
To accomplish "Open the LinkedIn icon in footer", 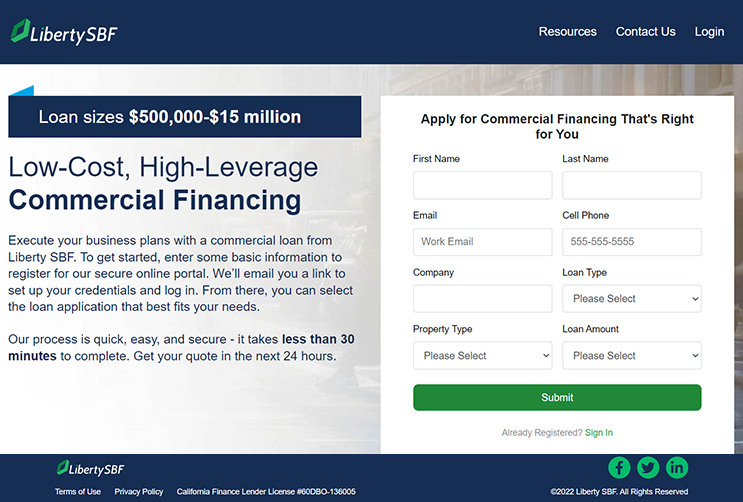I will coord(677,467).
